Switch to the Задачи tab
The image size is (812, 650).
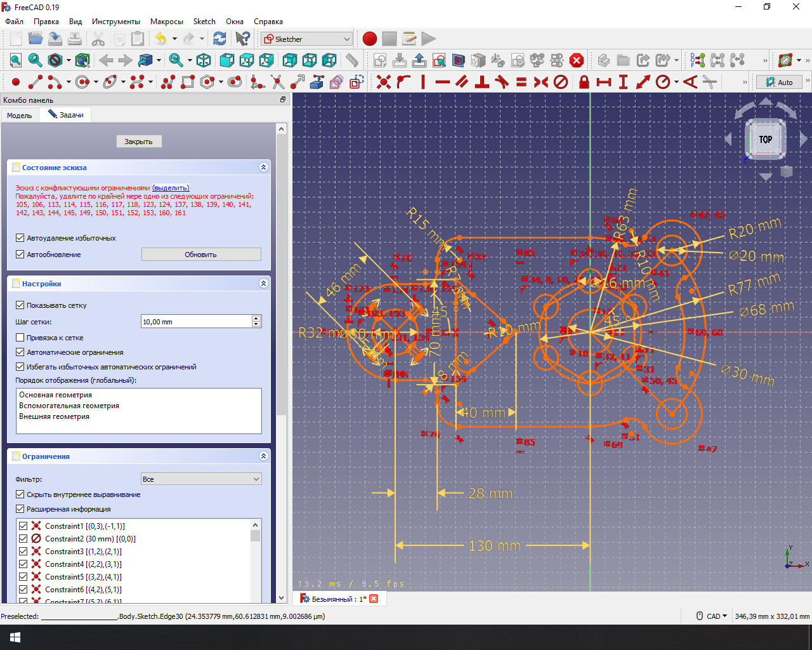coord(66,115)
